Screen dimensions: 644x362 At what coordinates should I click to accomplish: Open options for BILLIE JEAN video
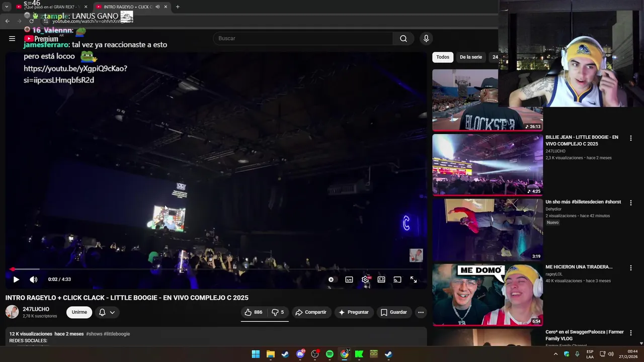click(x=630, y=138)
